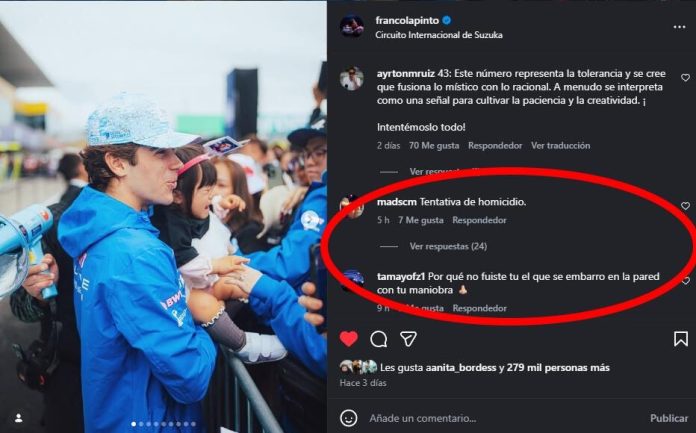Open the three-dot more options menu

679,26
